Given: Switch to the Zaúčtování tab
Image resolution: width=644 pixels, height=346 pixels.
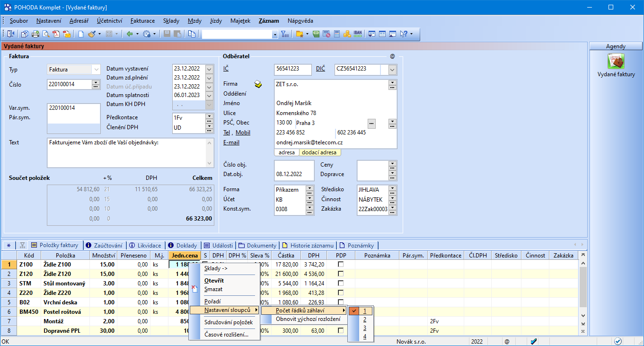Looking at the screenshot, I should click(x=105, y=245).
